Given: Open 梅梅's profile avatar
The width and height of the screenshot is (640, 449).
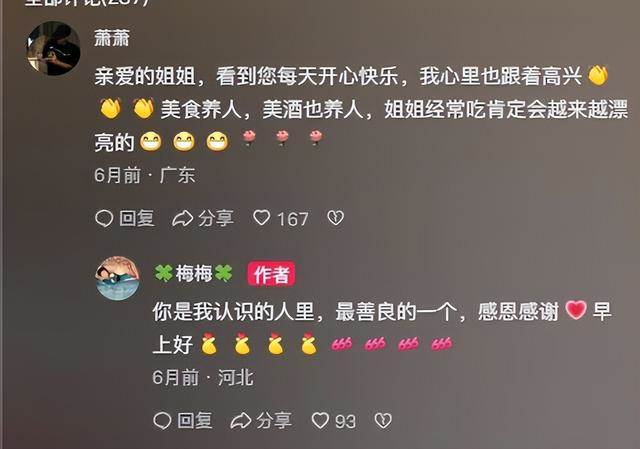Looking at the screenshot, I should pos(118,278).
